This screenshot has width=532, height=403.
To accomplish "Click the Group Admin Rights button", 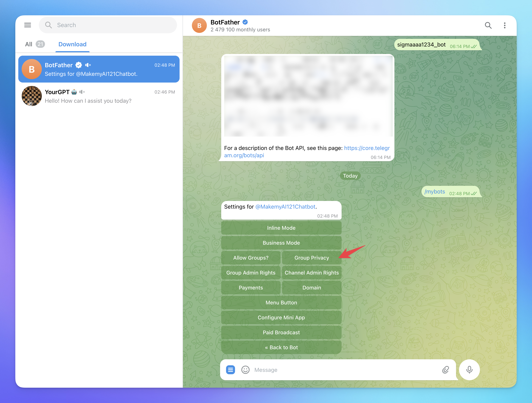I will point(251,273).
